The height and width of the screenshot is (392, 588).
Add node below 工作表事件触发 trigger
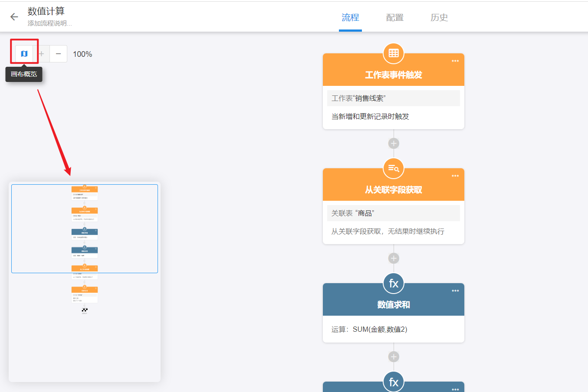[x=394, y=144]
